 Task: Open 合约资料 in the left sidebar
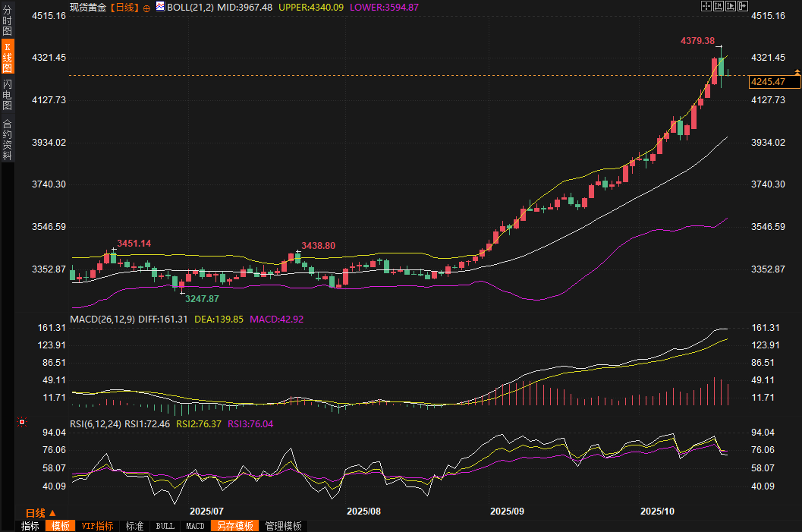coord(8,140)
